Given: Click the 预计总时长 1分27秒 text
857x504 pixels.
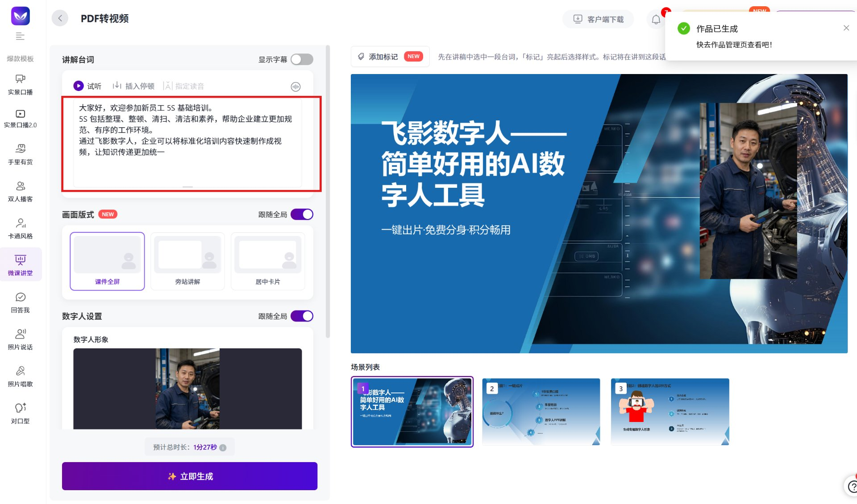Looking at the screenshot, I should [185, 447].
